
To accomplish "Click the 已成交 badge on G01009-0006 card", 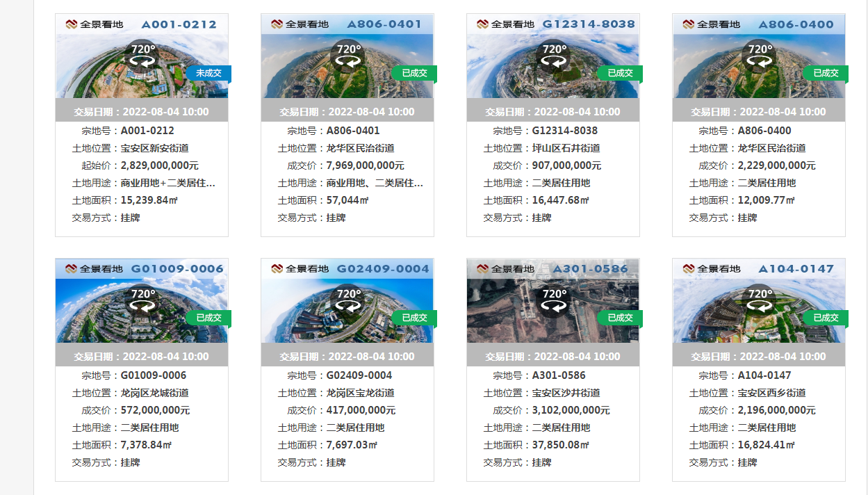I will coord(208,318).
